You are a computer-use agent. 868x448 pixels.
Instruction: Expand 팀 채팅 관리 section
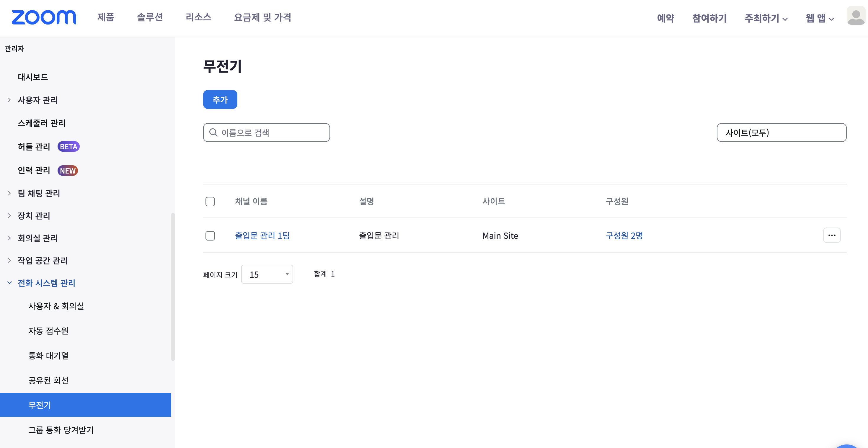click(9, 193)
